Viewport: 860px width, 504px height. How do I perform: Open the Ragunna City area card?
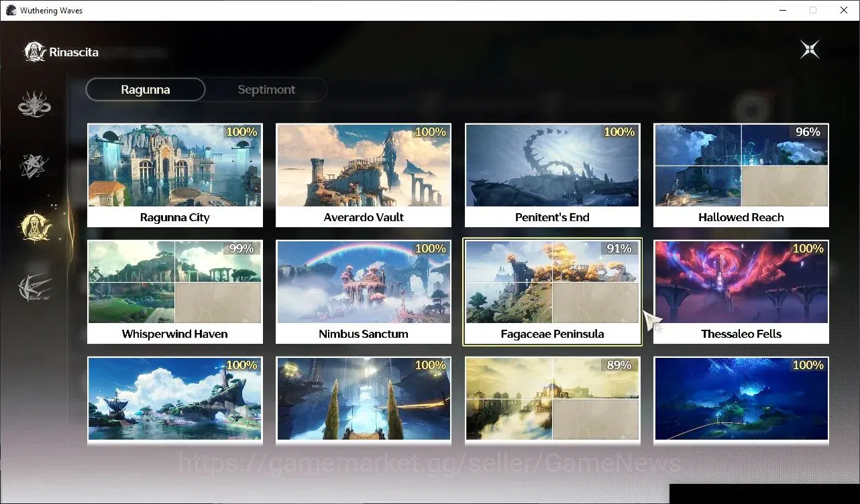pyautogui.click(x=175, y=175)
